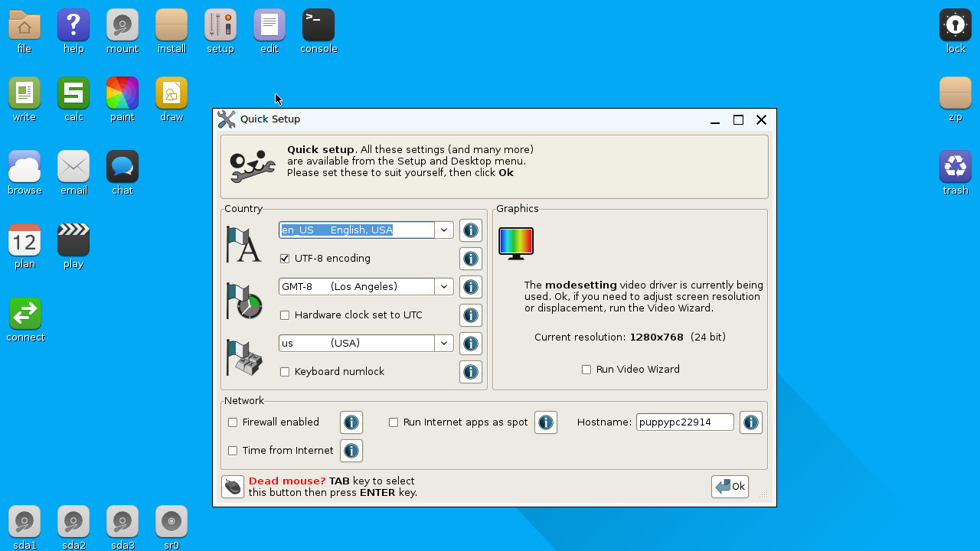Open the language locale dropdown

[x=443, y=230]
